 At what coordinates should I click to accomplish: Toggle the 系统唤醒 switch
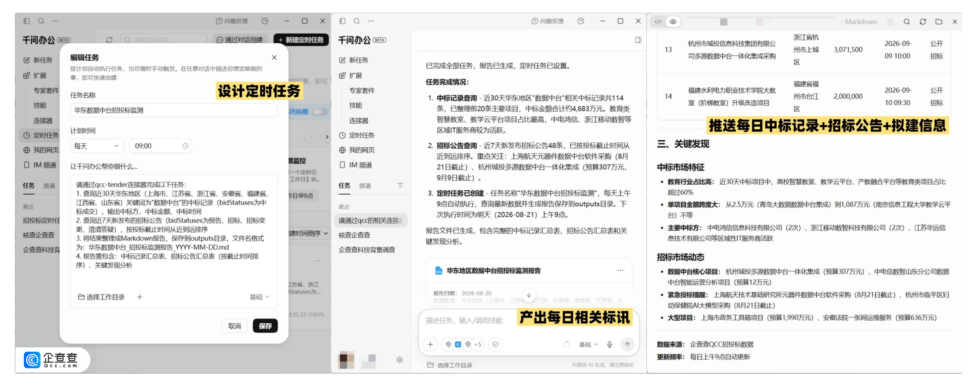320,112
